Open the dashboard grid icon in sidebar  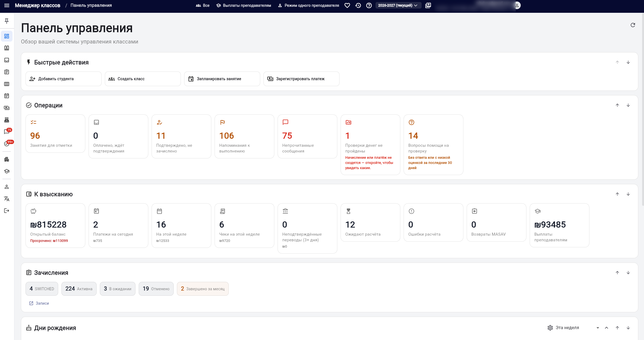7,36
